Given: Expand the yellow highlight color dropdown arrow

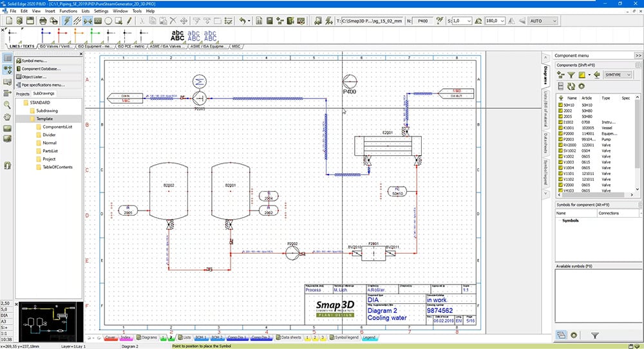Looking at the screenshot, I should coord(589,75).
